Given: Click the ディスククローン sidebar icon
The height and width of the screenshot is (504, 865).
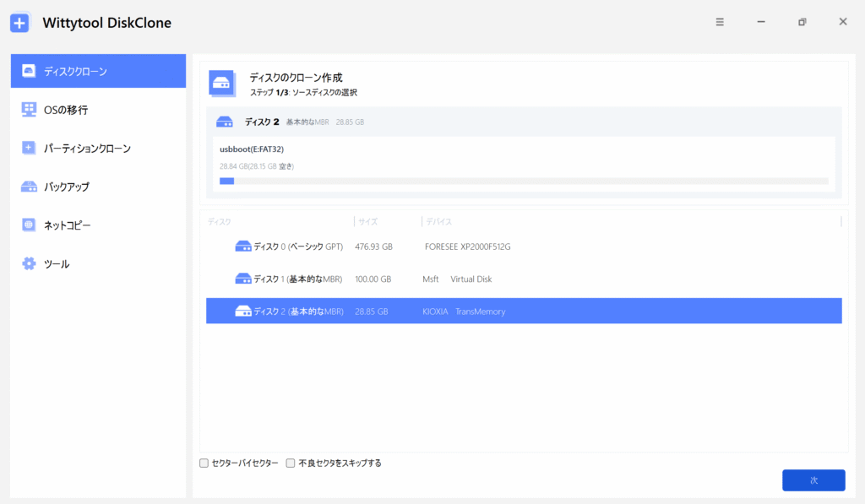Looking at the screenshot, I should tap(29, 71).
